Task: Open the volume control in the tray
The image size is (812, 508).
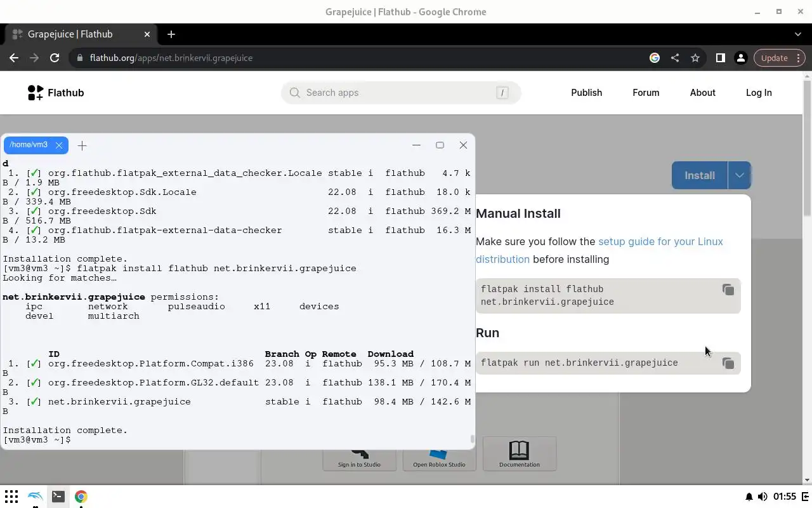Action: pos(762,497)
